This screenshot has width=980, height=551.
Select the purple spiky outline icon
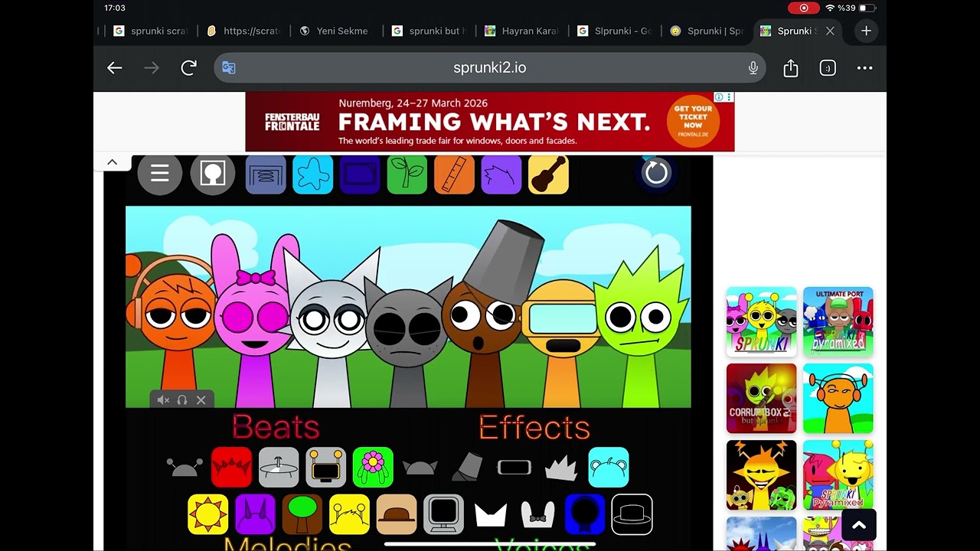click(501, 174)
